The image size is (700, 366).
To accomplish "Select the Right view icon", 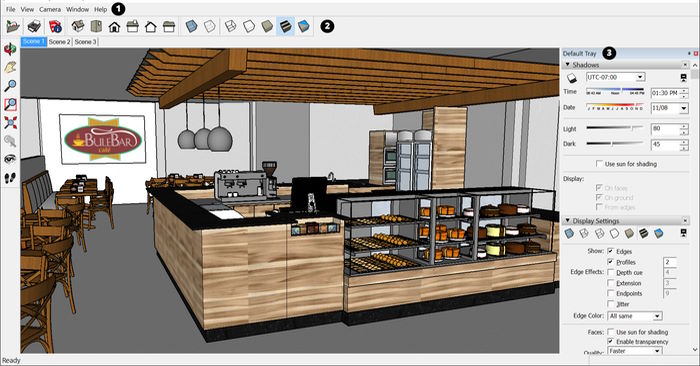I will (x=133, y=27).
